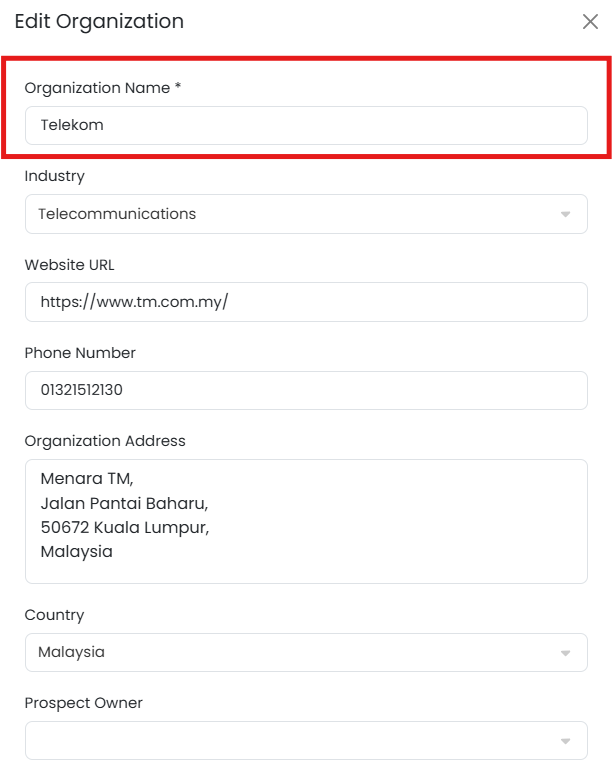Viewport: 612px width, 767px height.
Task: Click the Prospect Owner dropdown arrow icon
Action: click(x=565, y=741)
